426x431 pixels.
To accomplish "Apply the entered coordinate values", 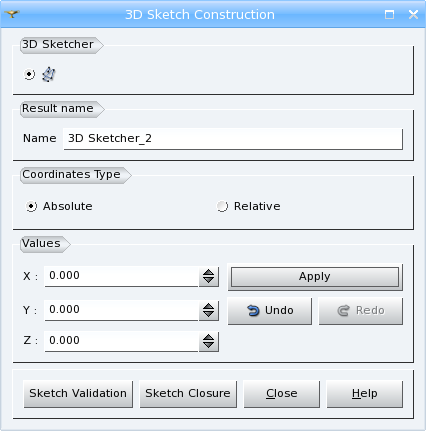I will [x=315, y=277].
